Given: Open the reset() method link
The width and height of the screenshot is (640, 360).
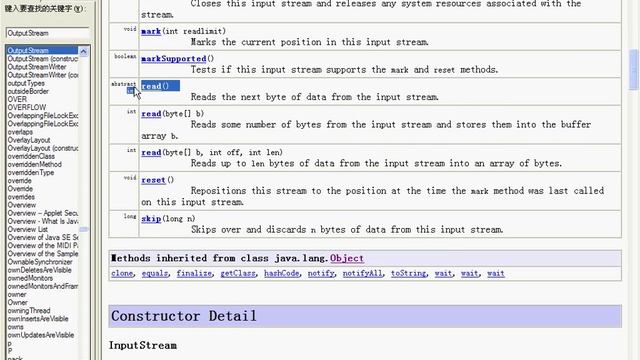Looking at the screenshot, I should 153,180.
